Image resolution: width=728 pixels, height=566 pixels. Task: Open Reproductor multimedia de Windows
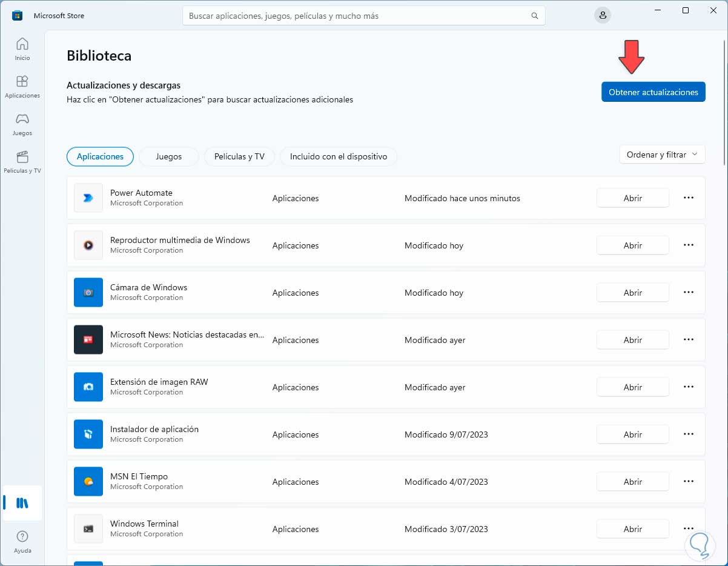click(x=632, y=245)
